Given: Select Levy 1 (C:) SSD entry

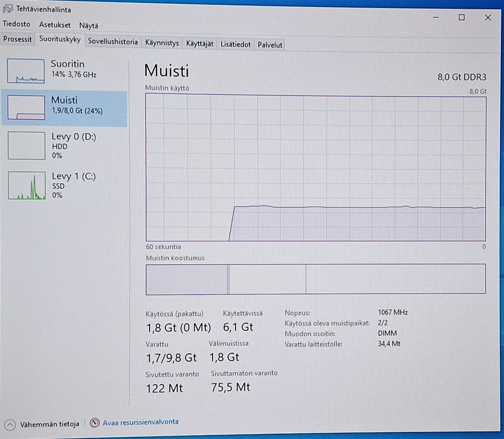Looking at the screenshot, I should 64,185.
